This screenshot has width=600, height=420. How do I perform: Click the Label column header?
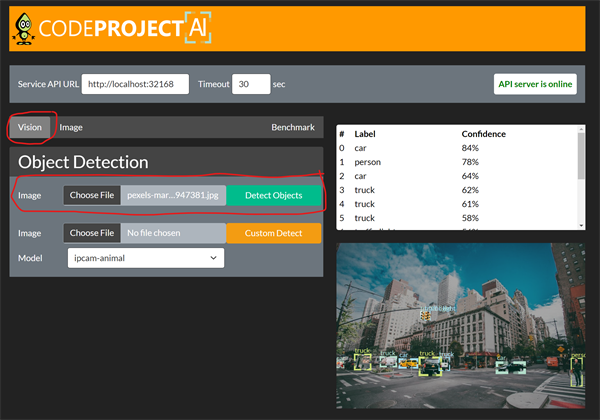tap(365, 134)
